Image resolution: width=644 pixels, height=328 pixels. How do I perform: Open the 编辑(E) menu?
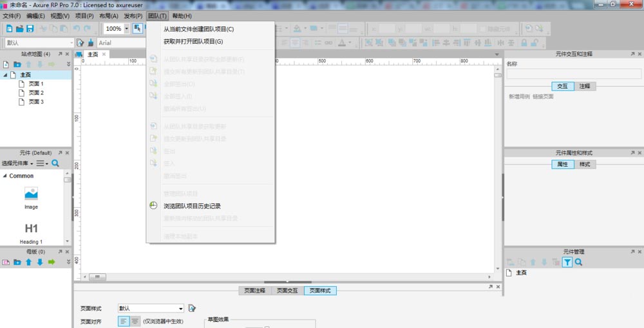point(35,15)
